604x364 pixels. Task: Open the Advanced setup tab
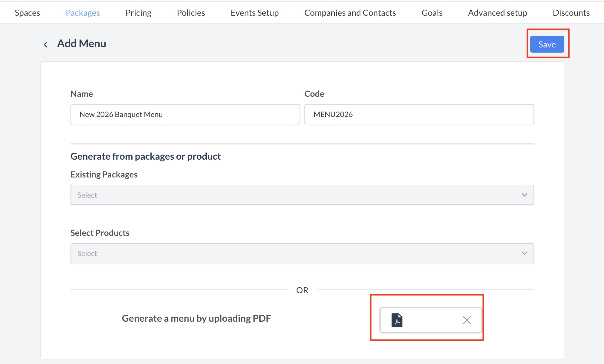(x=497, y=13)
